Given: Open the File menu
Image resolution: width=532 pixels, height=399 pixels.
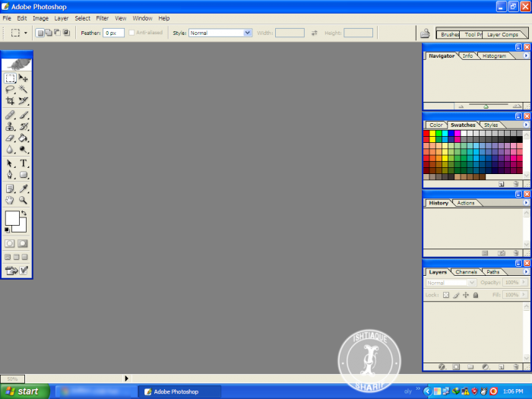Looking at the screenshot, I should [x=7, y=18].
